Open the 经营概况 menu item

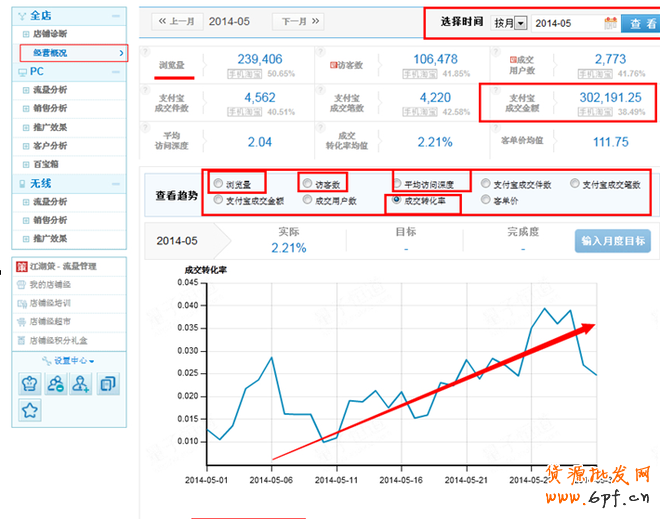tap(74, 53)
